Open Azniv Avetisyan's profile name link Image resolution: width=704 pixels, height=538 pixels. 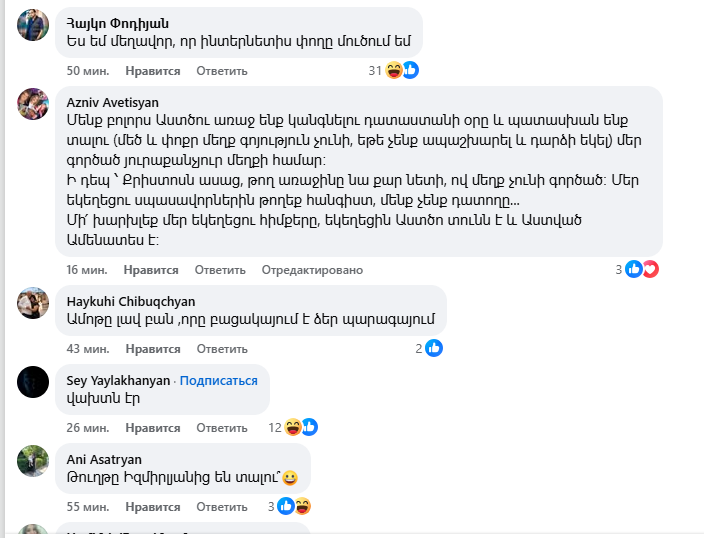(112, 102)
